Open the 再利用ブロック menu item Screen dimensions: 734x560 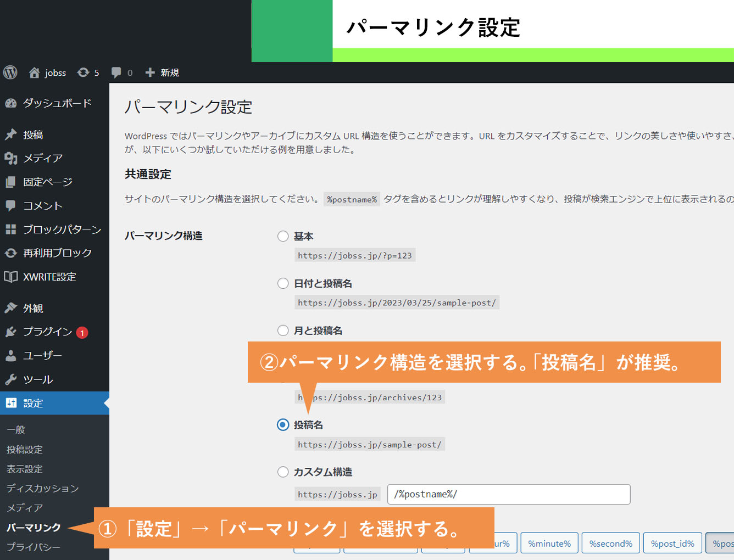(54, 253)
